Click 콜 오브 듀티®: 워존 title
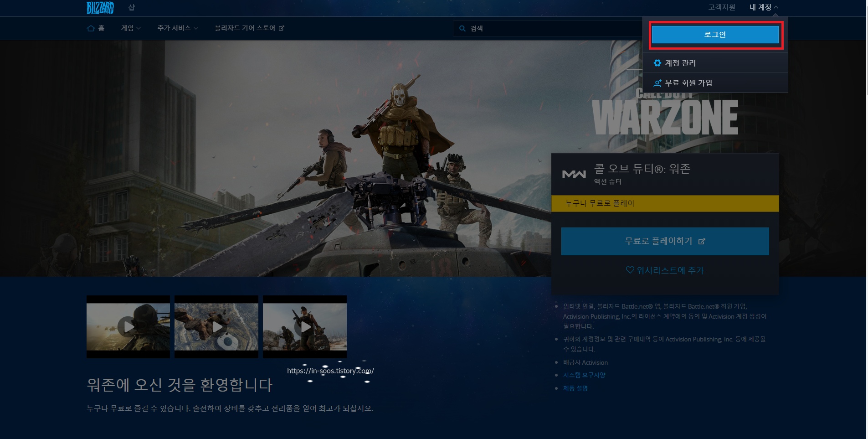 pos(642,169)
